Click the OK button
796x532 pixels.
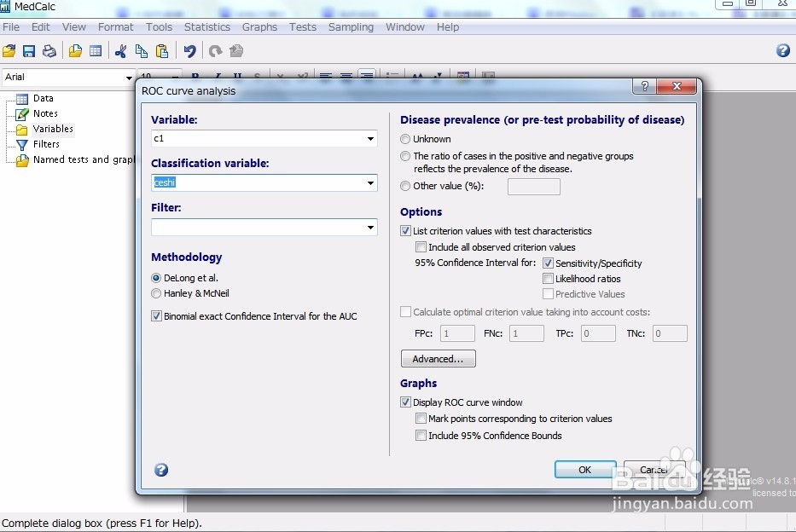tap(585, 470)
